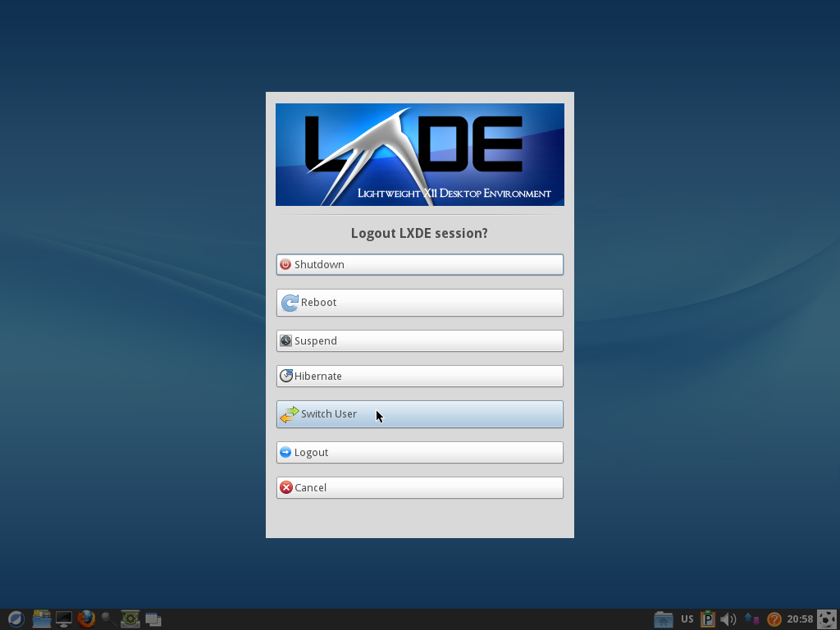Cancel the logout dialog

(x=419, y=487)
